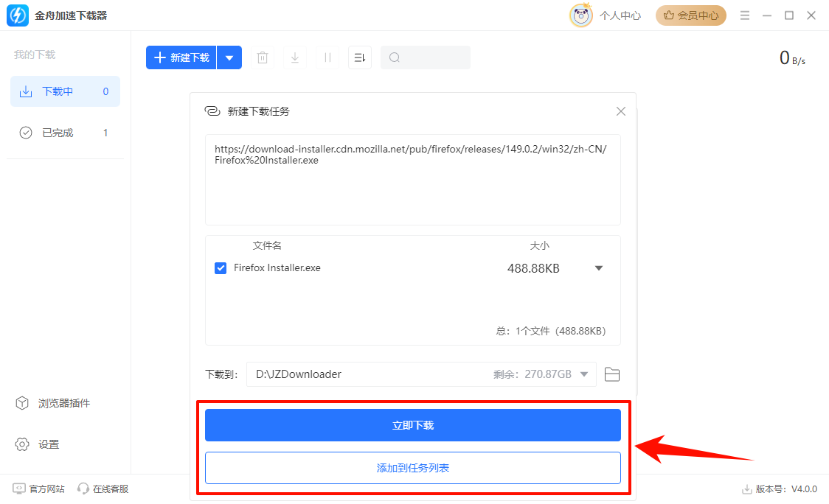Open the search field magnifier icon
829x504 pixels.
pos(395,57)
